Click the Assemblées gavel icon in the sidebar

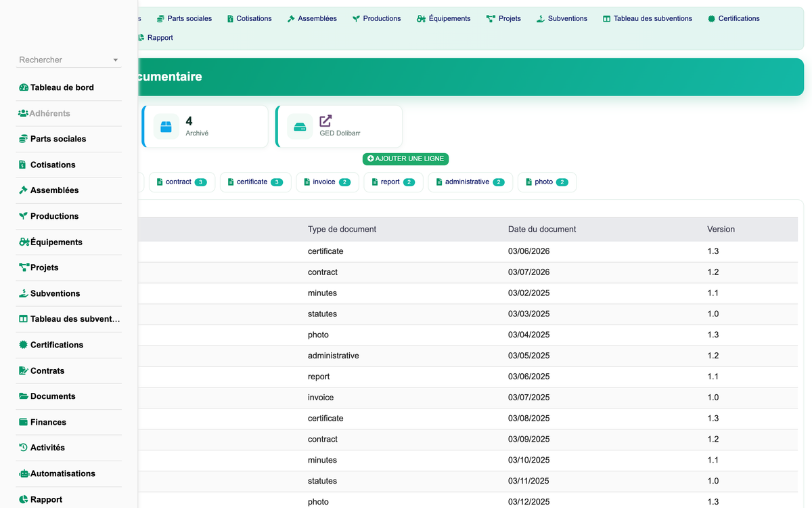23,190
